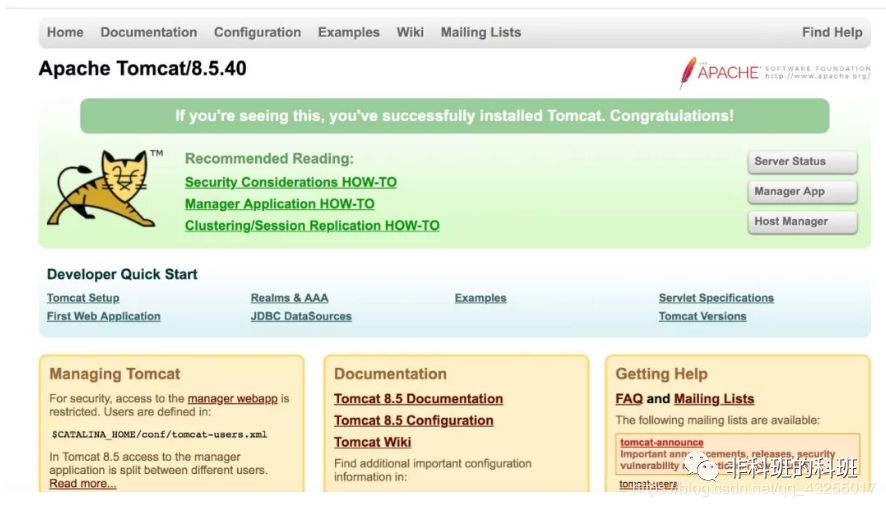Open Tomcat Versions link
The width and height of the screenshot is (886, 507).
pyautogui.click(x=702, y=316)
